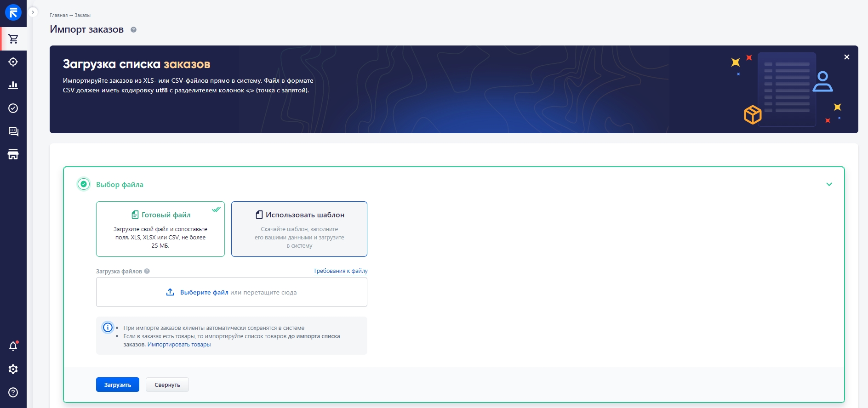868x408 pixels.
Task: Collapse the "Выбор файла" section chevron
Action: tap(829, 184)
